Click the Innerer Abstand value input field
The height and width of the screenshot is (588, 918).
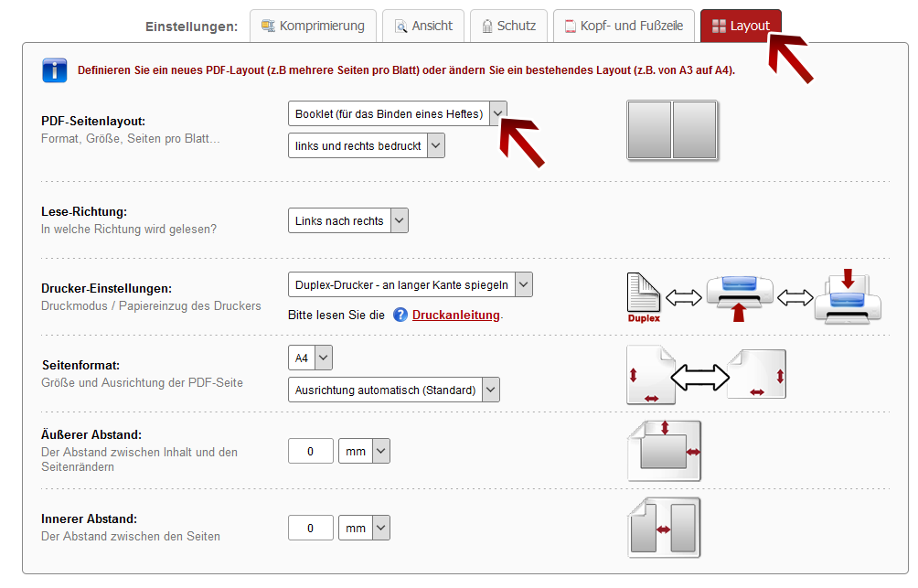(x=310, y=528)
